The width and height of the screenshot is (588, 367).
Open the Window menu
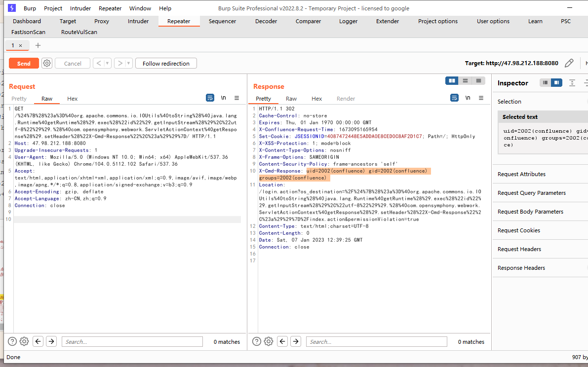tap(140, 8)
